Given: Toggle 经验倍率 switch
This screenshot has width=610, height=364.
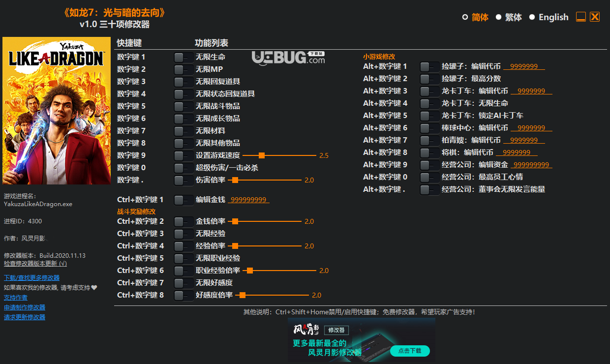Looking at the screenshot, I should click(x=183, y=246).
